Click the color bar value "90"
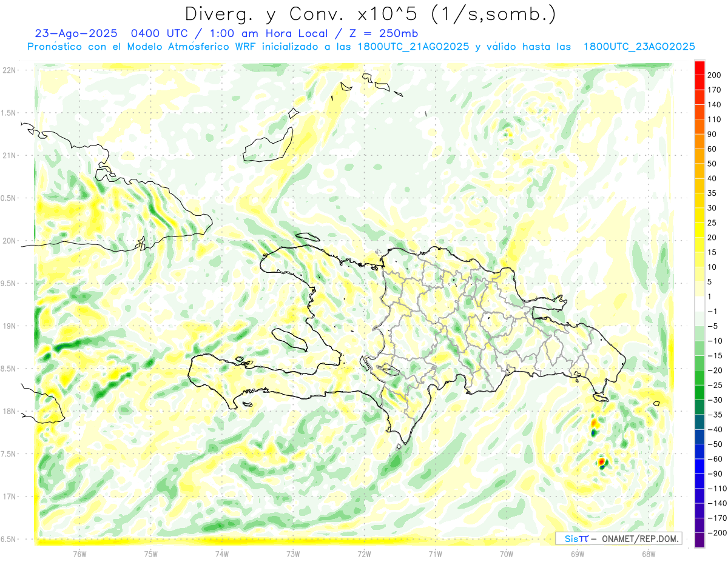The image size is (728, 562). pos(712,134)
